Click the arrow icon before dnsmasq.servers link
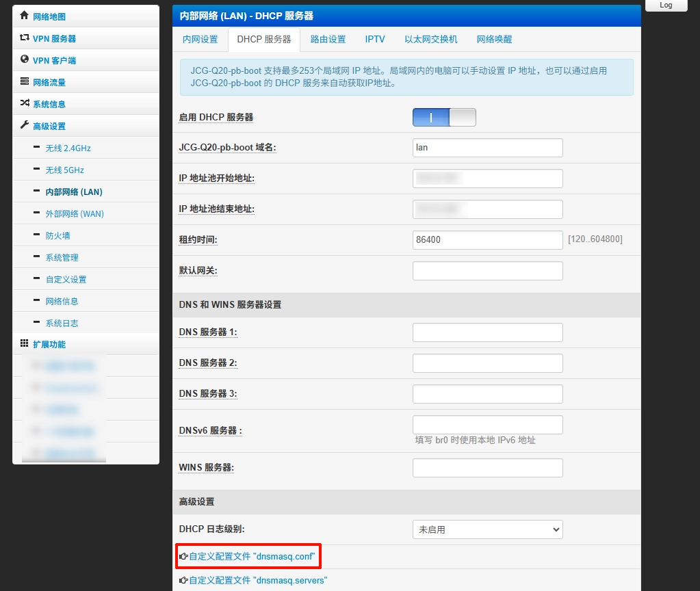This screenshot has height=591, width=700. (183, 579)
